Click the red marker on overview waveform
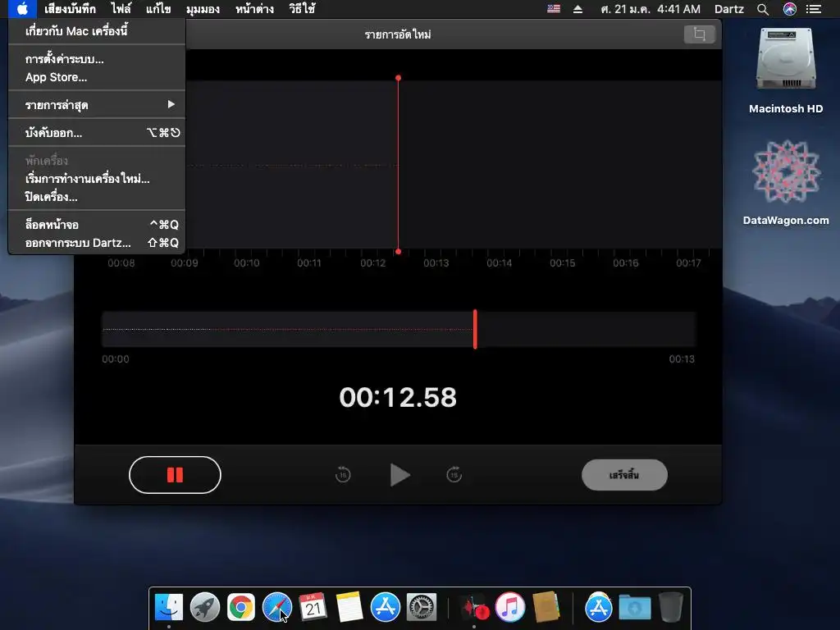 pos(475,329)
